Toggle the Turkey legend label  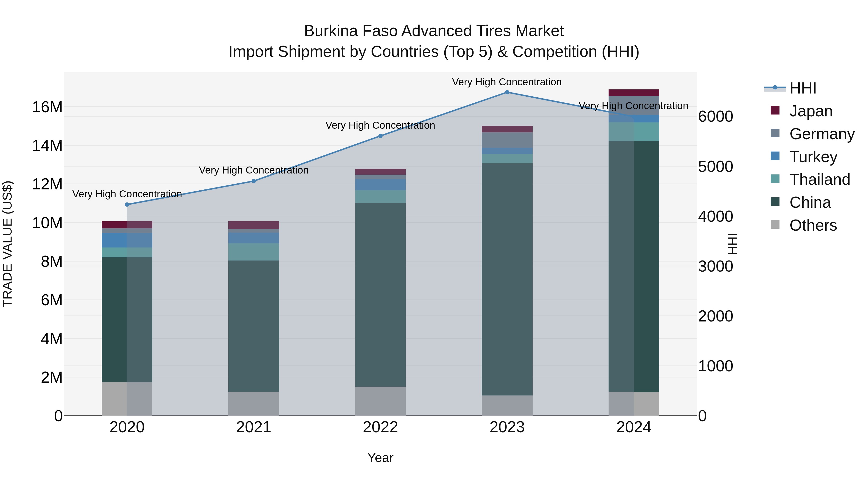pos(814,157)
